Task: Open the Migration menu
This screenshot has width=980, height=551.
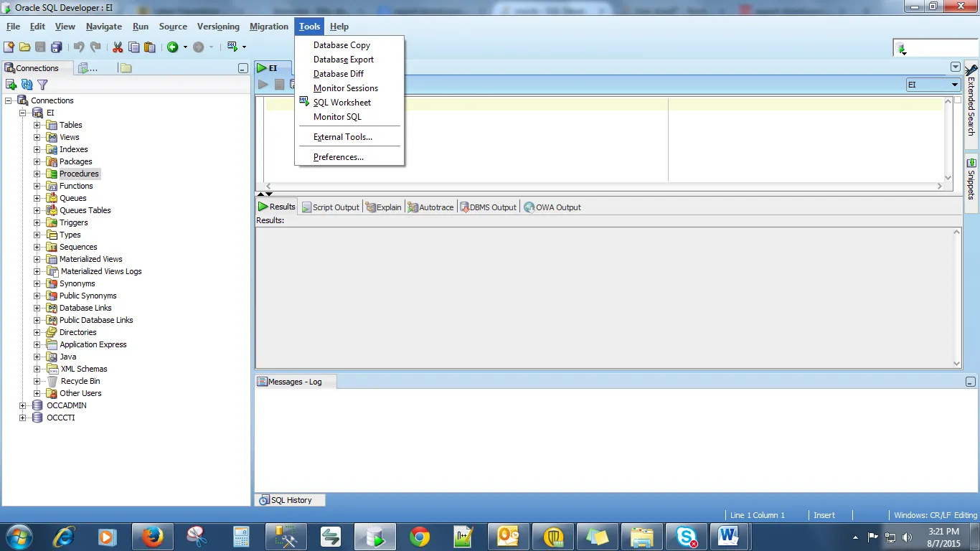Action: coord(269,27)
